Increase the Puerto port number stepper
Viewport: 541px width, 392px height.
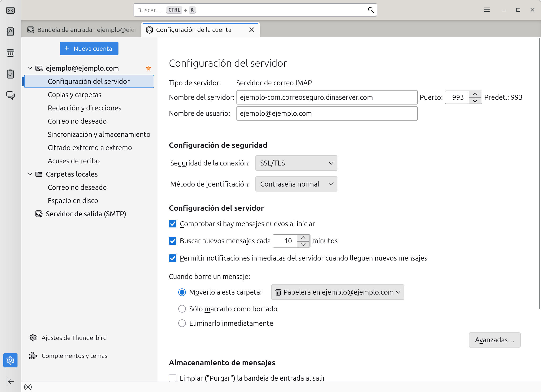tap(475, 94)
